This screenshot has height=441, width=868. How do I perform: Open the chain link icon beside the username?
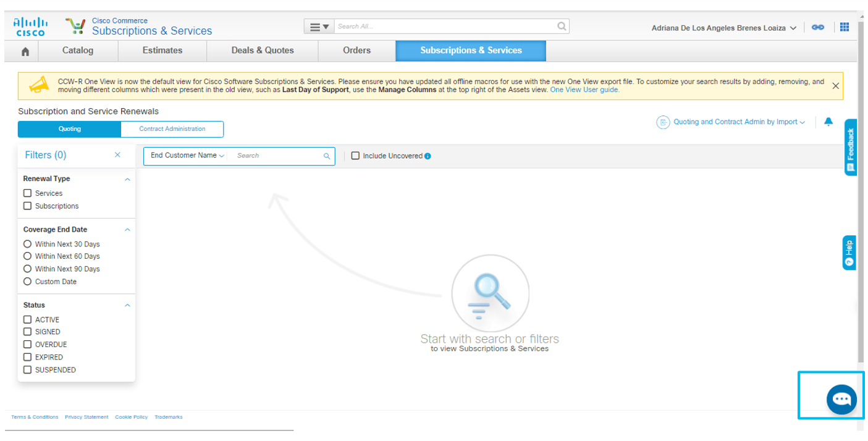pyautogui.click(x=818, y=27)
